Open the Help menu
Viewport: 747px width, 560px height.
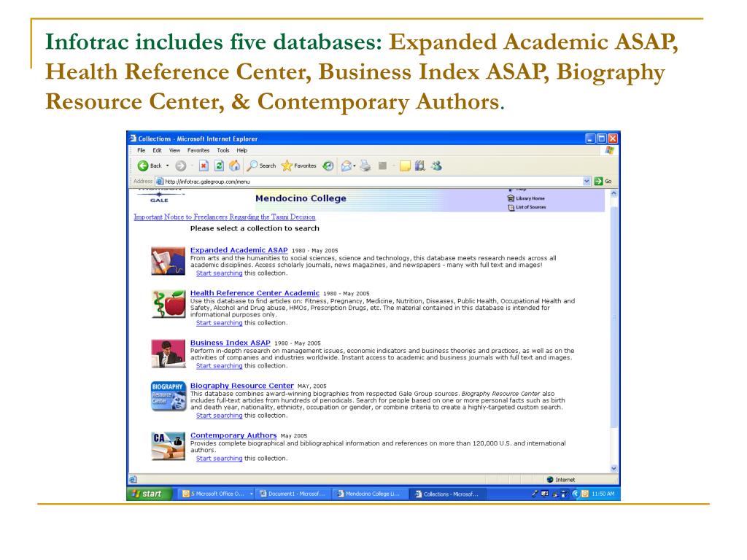(242, 150)
